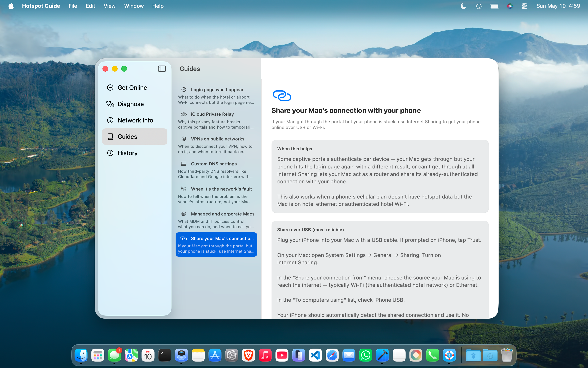Open Finder from the Dock
Image resolution: width=588 pixels, height=368 pixels.
click(81, 355)
